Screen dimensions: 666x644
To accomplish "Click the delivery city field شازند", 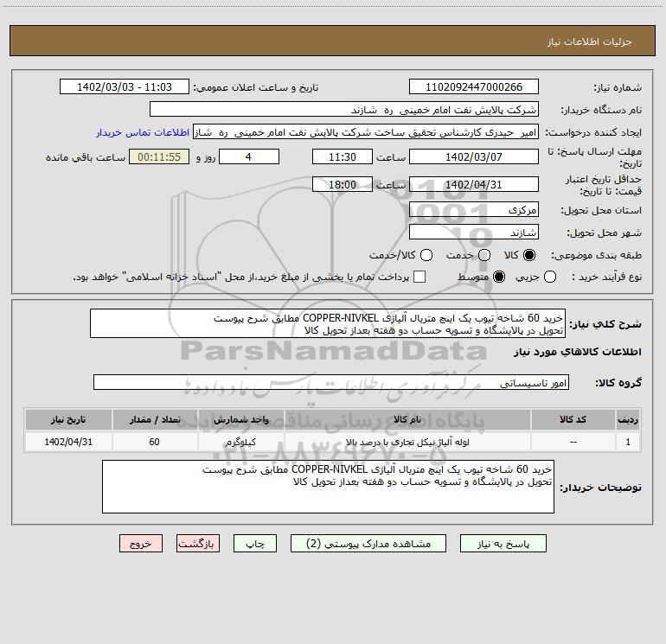I will click(x=474, y=233).
